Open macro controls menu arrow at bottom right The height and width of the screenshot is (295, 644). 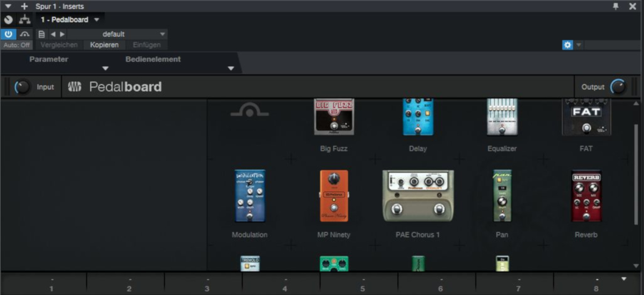[624, 279]
